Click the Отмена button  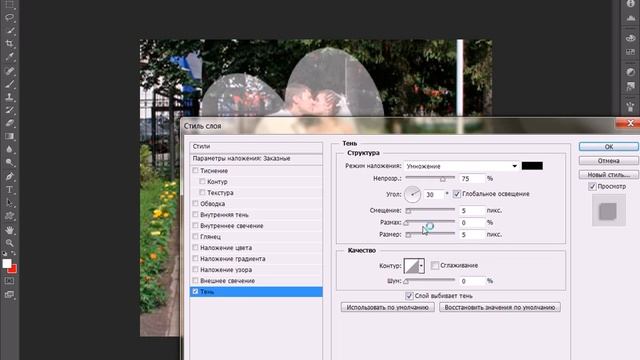tap(609, 161)
